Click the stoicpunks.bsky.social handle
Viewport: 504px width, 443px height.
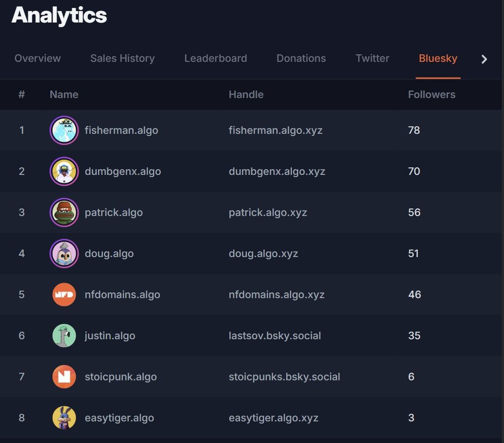pyautogui.click(x=284, y=377)
